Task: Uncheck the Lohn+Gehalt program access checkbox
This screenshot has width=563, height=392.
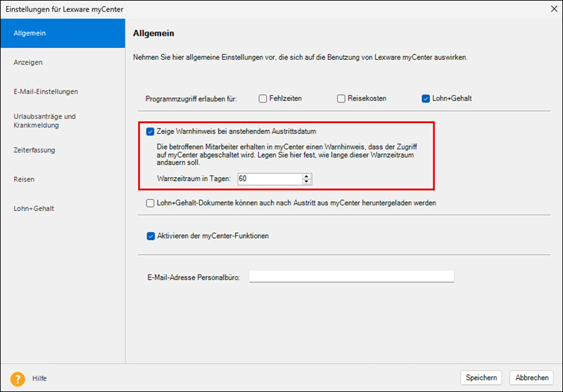Action: 426,99
